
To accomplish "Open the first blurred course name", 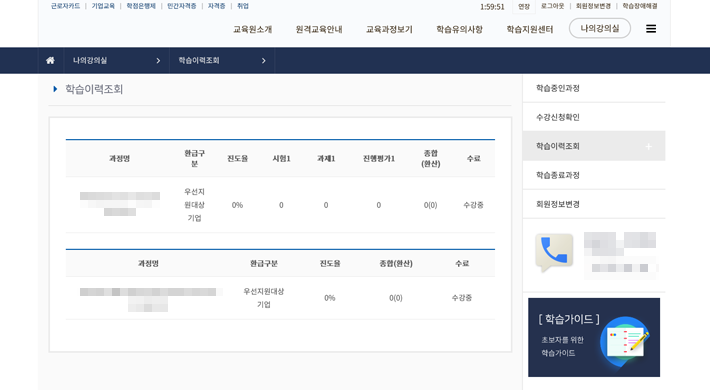I will point(120,204).
